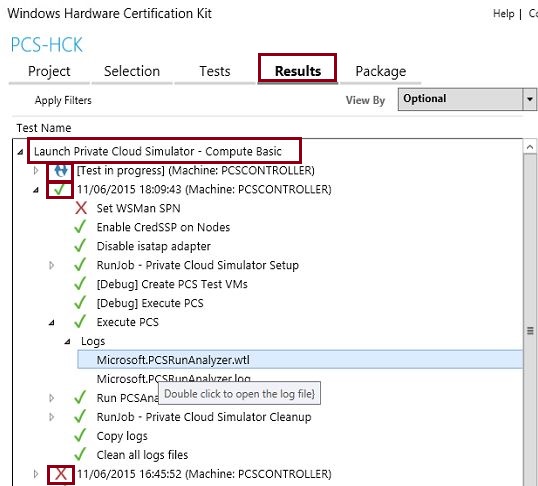Open the Project tab
Screen dimensions: 538x486
pos(49,71)
